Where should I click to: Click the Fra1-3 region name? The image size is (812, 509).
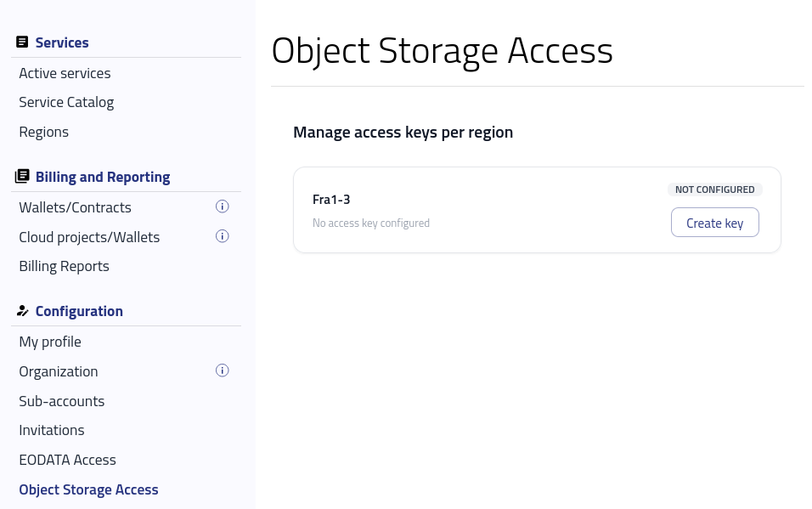331,200
